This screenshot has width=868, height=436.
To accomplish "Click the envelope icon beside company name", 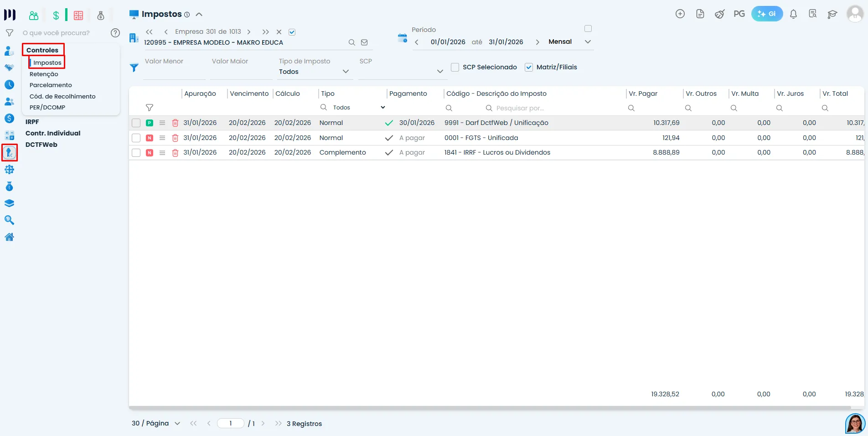I will 364,42.
